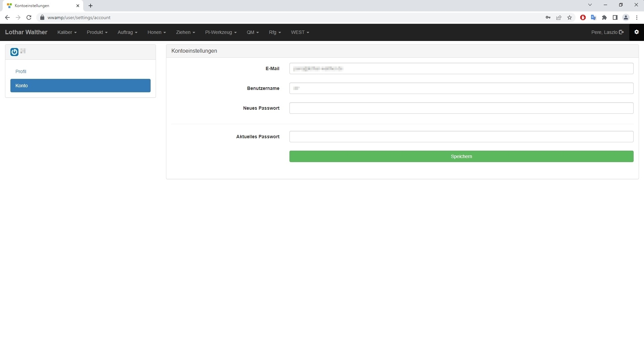Expand the Rfg dropdown menu
644x349 pixels.
point(275,32)
